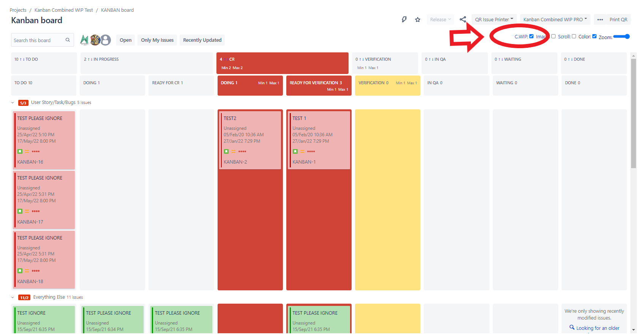Uncheck the C.WIP checkbox
Screen dimensions: 644x334
point(532,36)
